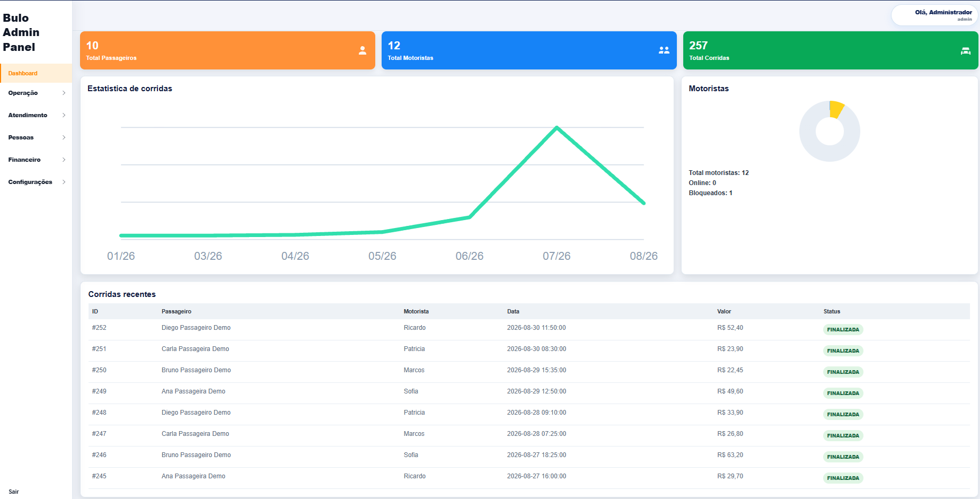This screenshot has height=499, width=980.
Task: Select ride ID #246
Action: [x=99, y=455]
